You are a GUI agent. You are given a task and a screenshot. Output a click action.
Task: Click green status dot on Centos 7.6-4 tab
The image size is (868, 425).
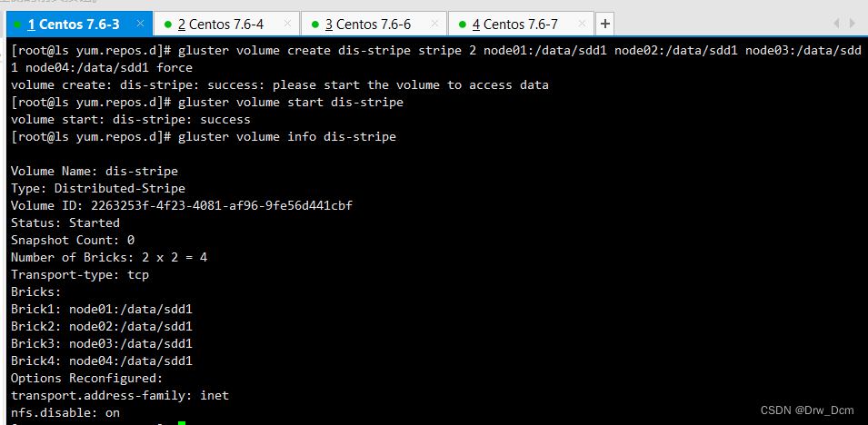[x=168, y=25]
